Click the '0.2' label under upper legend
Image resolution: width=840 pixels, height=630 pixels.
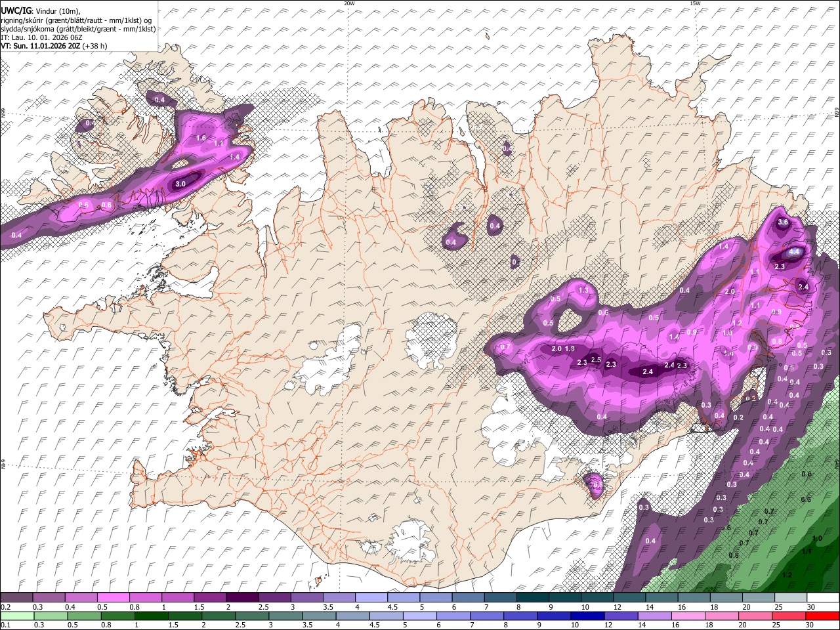5,607
